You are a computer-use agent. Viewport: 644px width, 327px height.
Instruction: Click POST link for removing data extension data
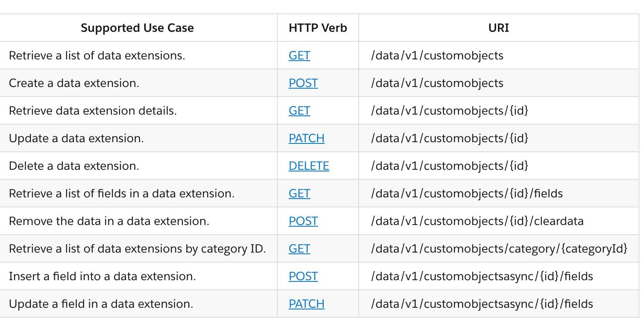coord(303,221)
